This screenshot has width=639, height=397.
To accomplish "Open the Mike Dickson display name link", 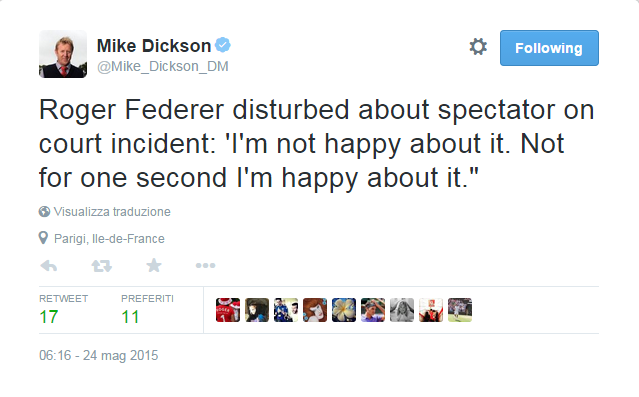I will click(x=154, y=46).
